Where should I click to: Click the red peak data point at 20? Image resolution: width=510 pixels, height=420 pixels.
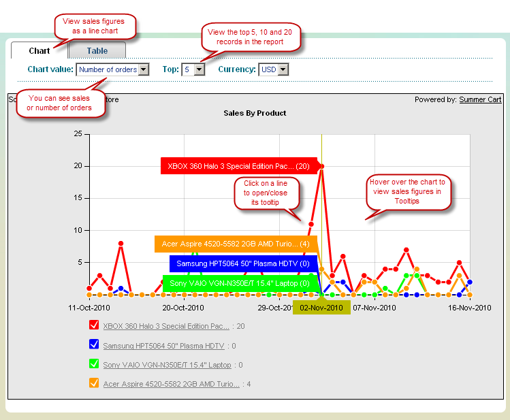[321, 166]
